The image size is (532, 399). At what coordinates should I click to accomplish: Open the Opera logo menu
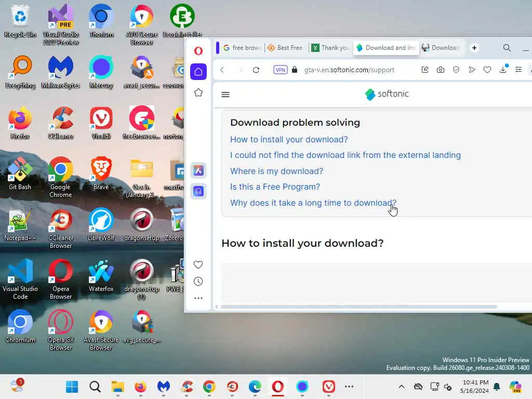pyautogui.click(x=198, y=51)
